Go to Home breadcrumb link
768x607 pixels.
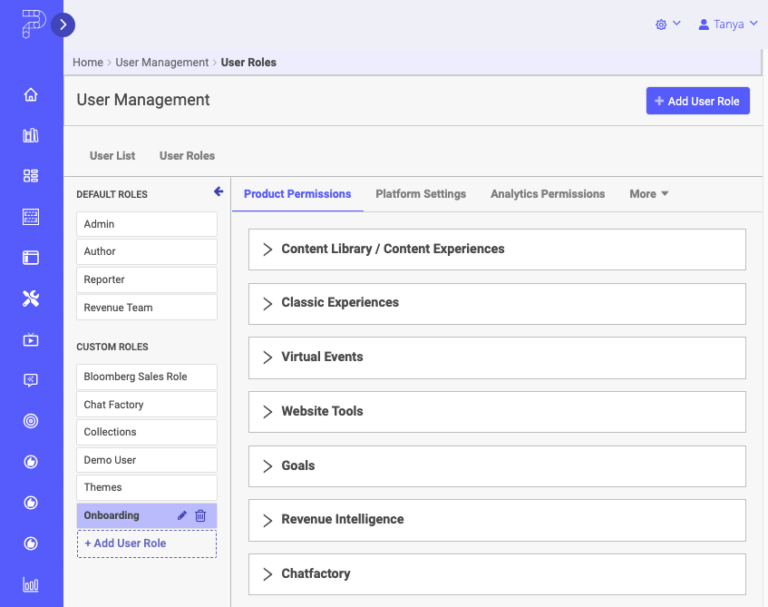88,62
